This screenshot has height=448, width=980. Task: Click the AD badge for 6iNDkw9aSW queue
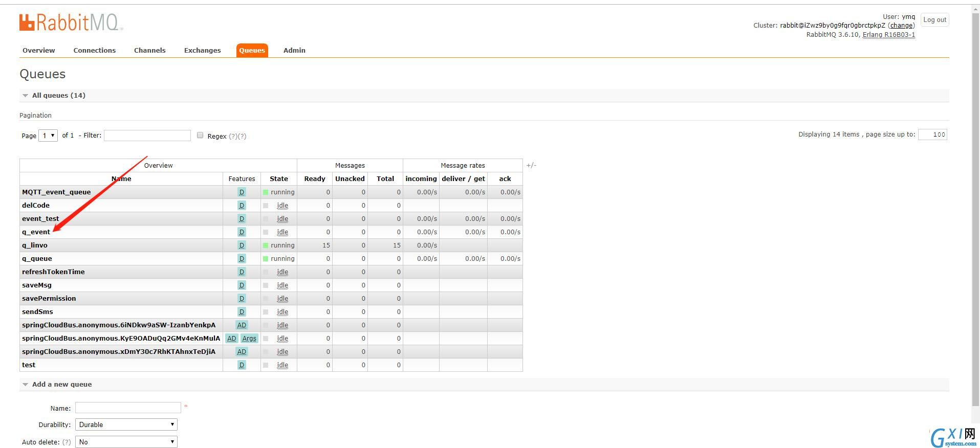(x=242, y=325)
